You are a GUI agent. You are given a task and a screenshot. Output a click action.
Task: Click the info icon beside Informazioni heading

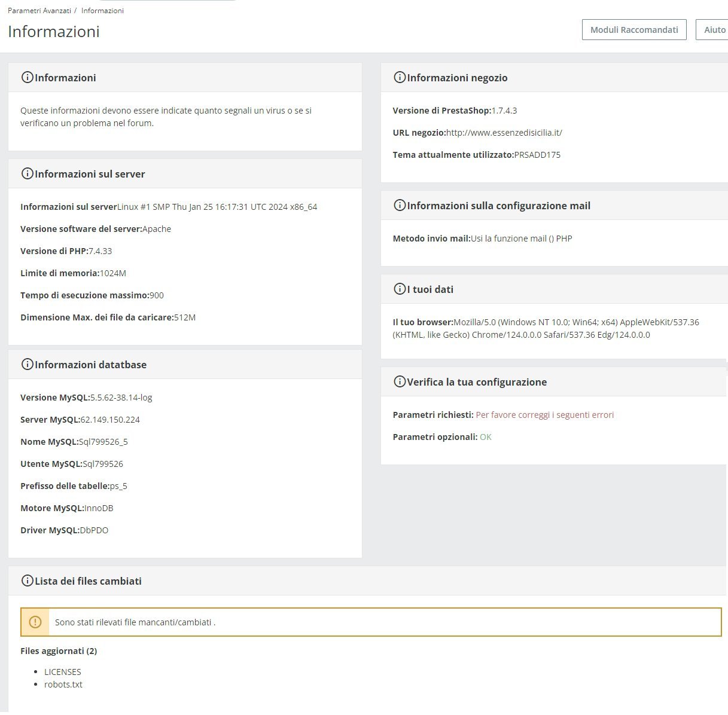(x=27, y=77)
